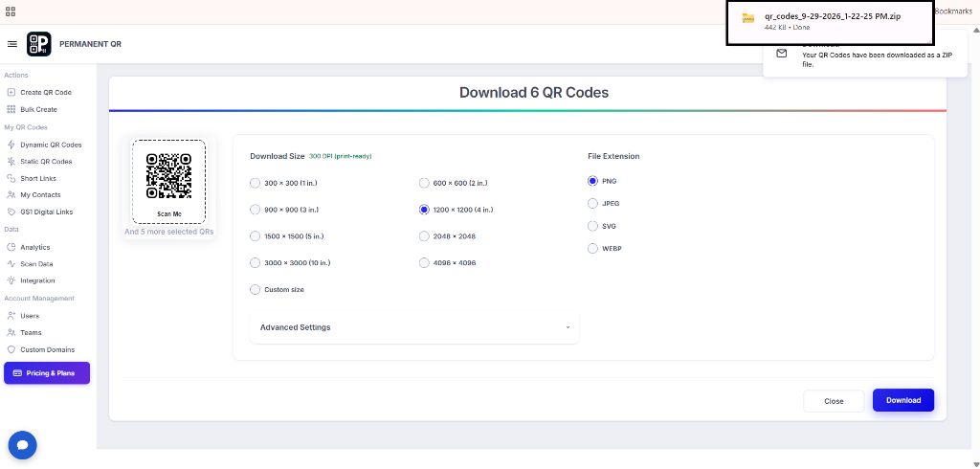Click the Analytics pie chart icon
This screenshot has width=980, height=469.
point(11,247)
